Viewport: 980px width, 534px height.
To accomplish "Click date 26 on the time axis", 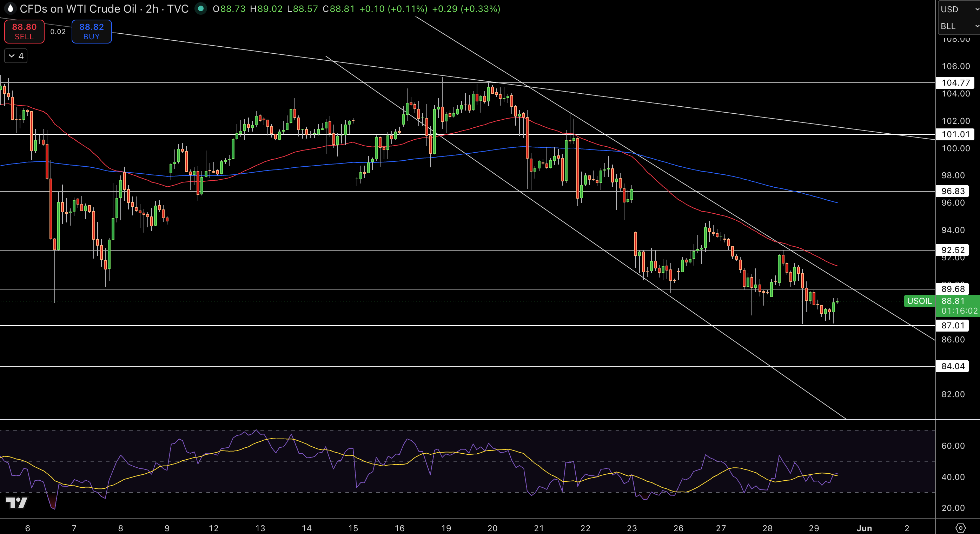I will (x=678, y=528).
